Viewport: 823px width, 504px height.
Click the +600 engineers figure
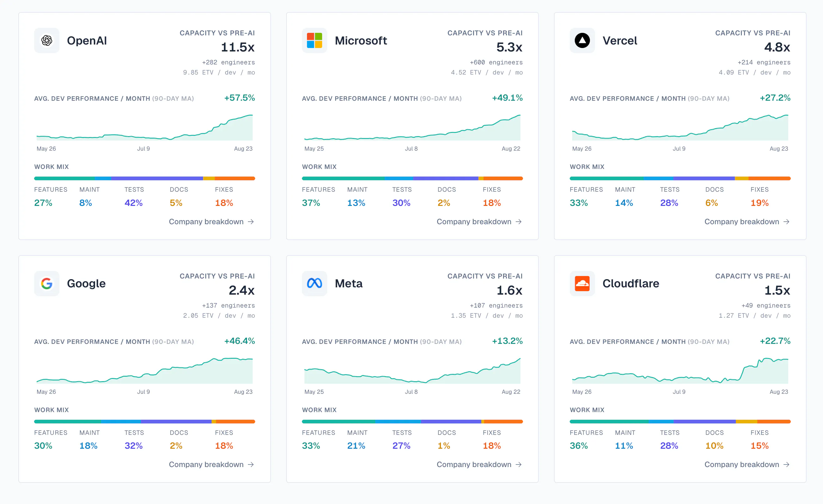tap(496, 63)
